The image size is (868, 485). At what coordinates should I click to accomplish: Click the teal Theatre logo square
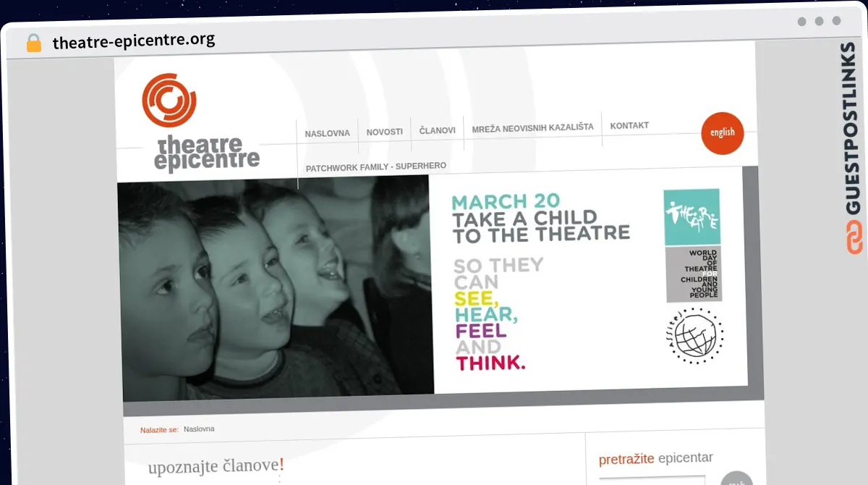[692, 217]
